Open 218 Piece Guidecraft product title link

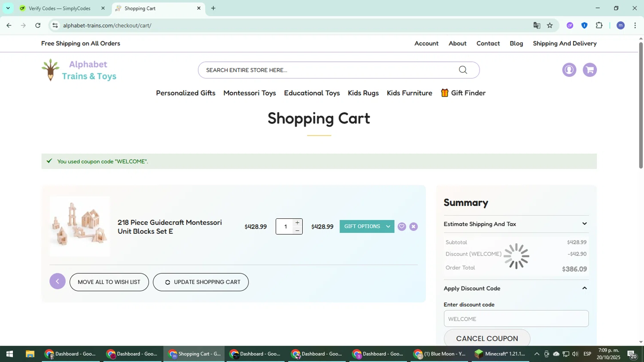click(x=170, y=227)
